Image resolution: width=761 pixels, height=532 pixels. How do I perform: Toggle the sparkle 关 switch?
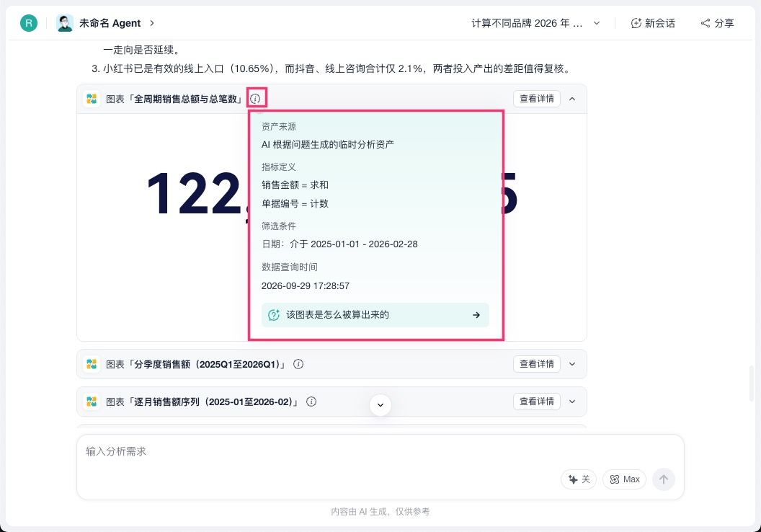(x=579, y=479)
